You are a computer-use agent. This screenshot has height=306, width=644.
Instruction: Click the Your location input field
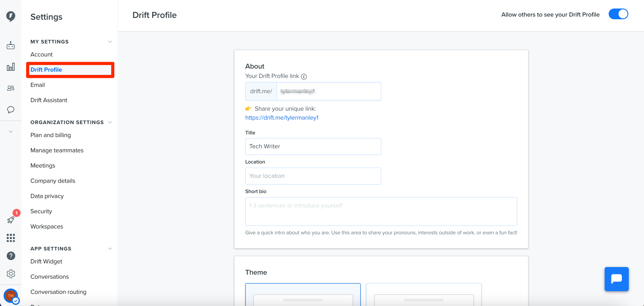click(313, 176)
